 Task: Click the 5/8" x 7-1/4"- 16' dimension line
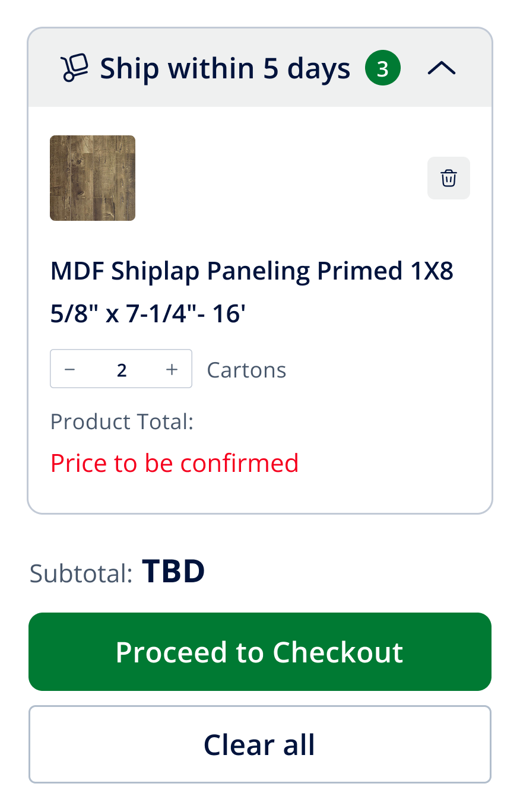(x=148, y=313)
